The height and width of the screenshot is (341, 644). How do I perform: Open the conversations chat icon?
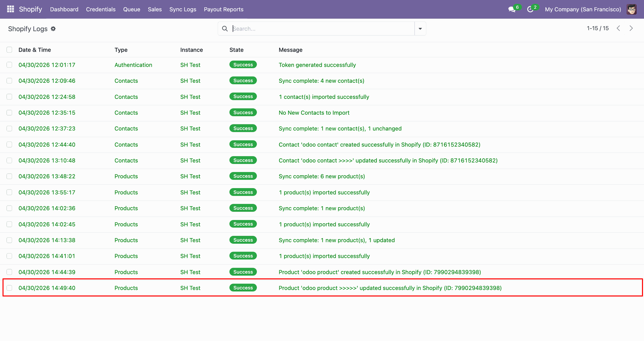(512, 9)
